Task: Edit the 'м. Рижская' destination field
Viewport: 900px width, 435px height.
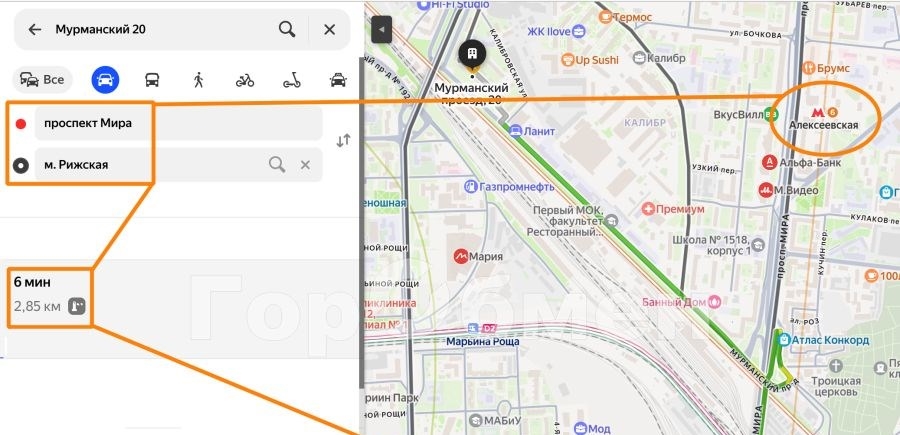Action: click(150, 165)
